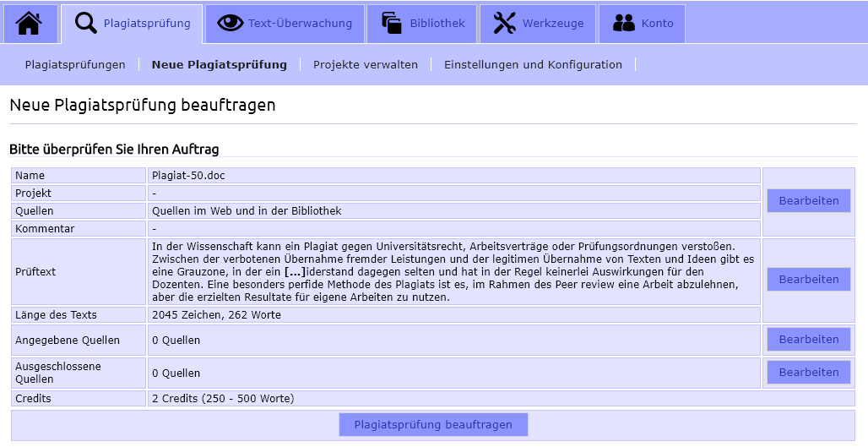
Task: Click the 'Kommentar' row label
Action: pos(45,229)
